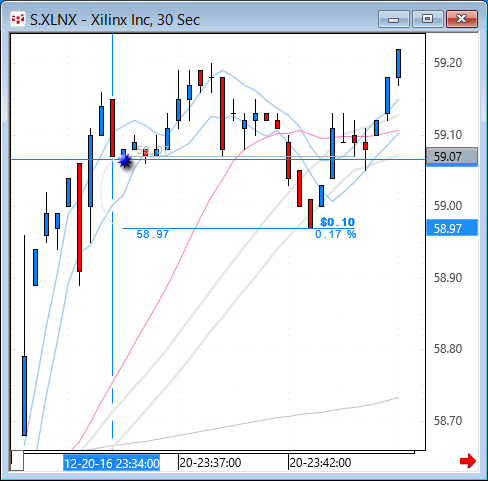The height and width of the screenshot is (481, 488).
Task: Click the 58.90 price scale label
Action: [448, 277]
